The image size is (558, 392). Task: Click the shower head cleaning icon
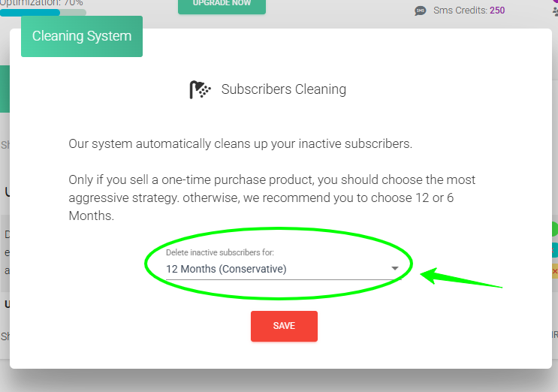point(201,90)
